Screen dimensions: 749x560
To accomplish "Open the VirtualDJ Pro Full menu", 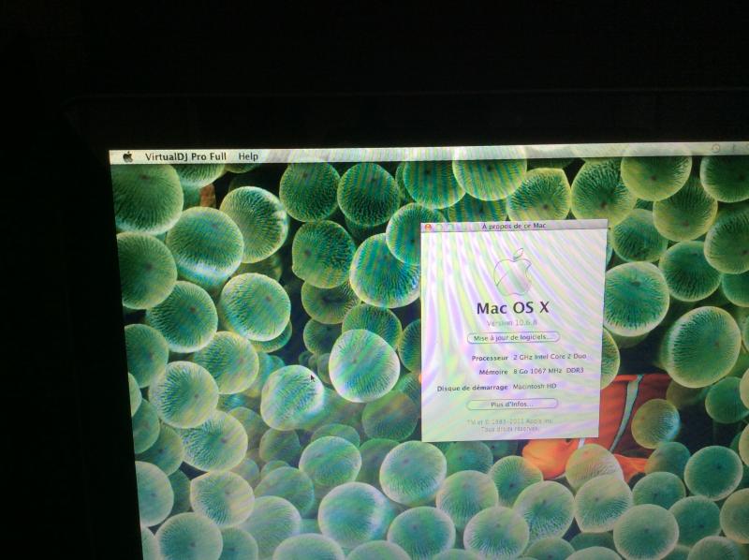I will (185, 156).
